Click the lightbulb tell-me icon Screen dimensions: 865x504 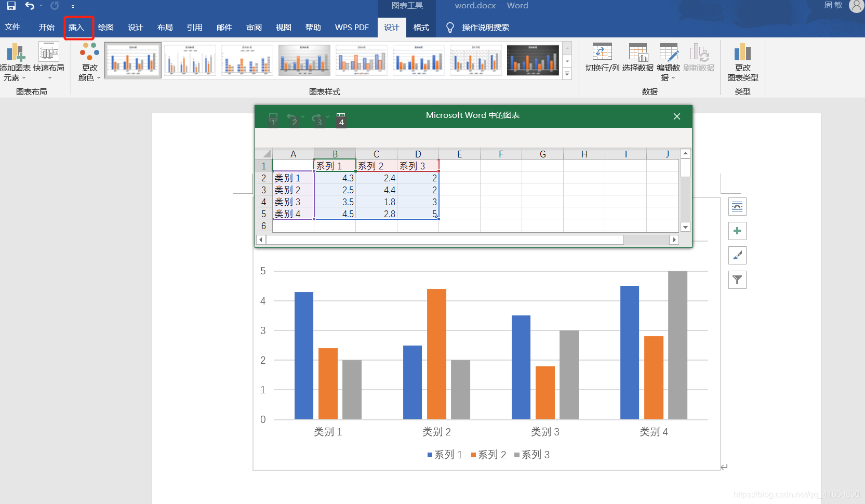point(450,27)
